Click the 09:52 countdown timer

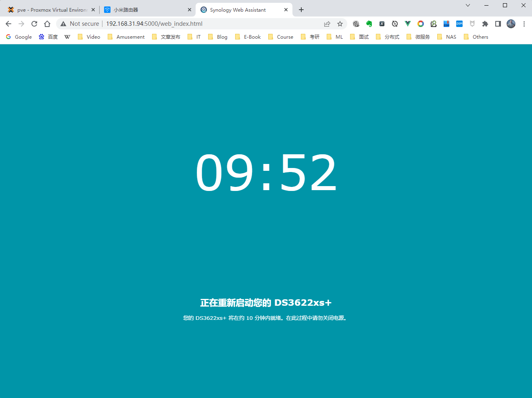click(266, 172)
